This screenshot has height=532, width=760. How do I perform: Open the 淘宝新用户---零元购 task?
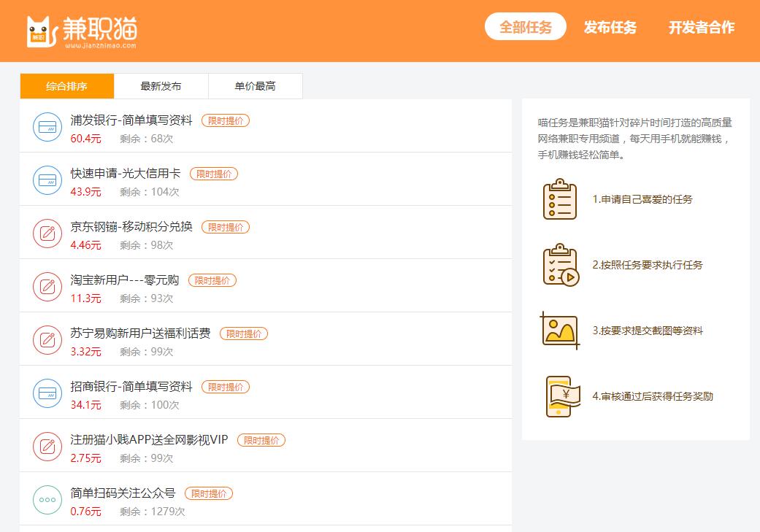coord(125,280)
